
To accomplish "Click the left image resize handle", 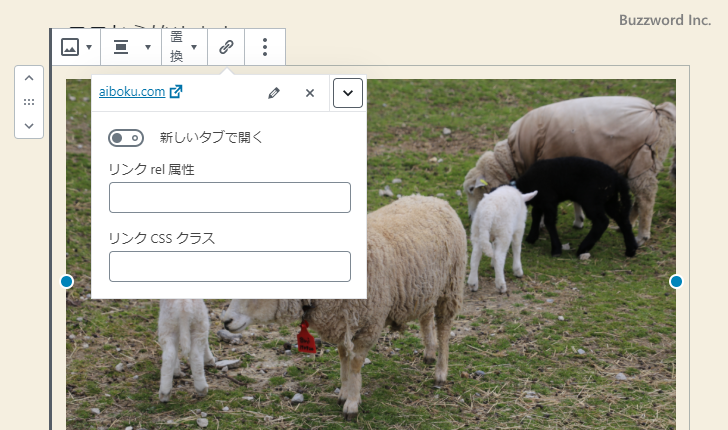I will [67, 281].
